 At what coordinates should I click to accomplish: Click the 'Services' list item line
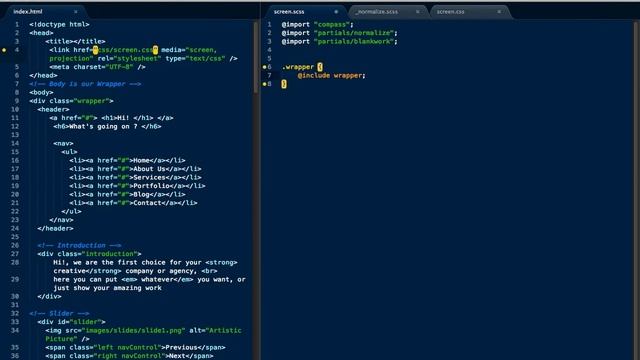(136, 178)
